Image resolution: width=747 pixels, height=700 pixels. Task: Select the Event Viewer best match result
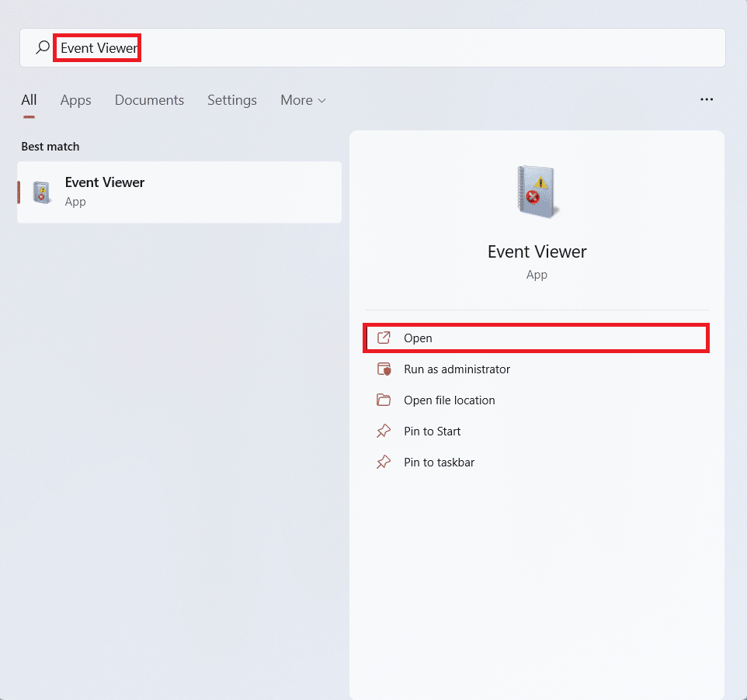click(179, 192)
